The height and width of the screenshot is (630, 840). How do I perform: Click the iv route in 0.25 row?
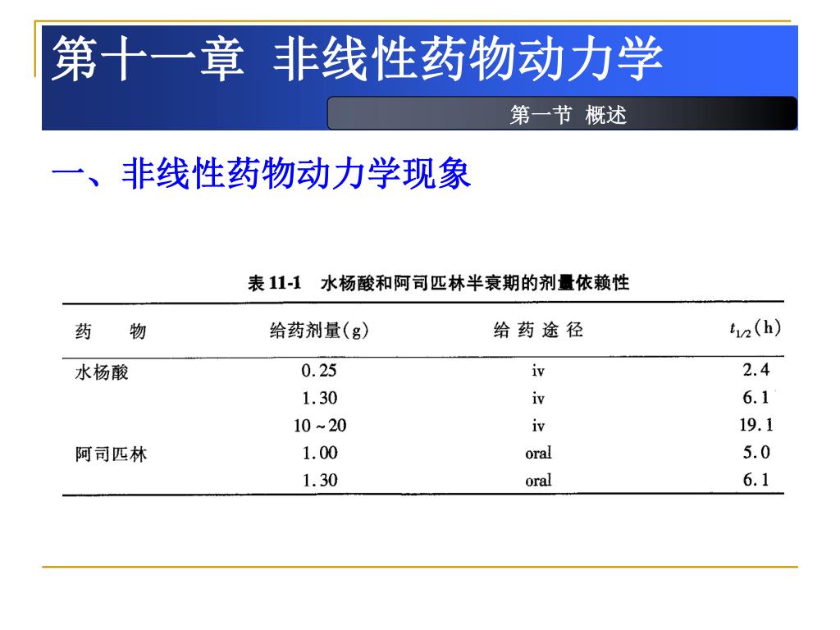pos(538,371)
